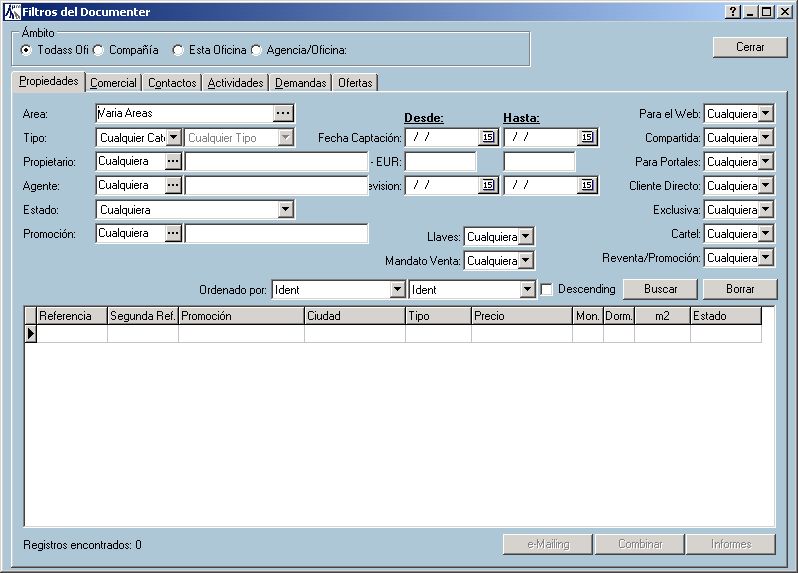Expand the Mandato Venta dropdown
The width and height of the screenshot is (798, 573).
(x=526, y=261)
